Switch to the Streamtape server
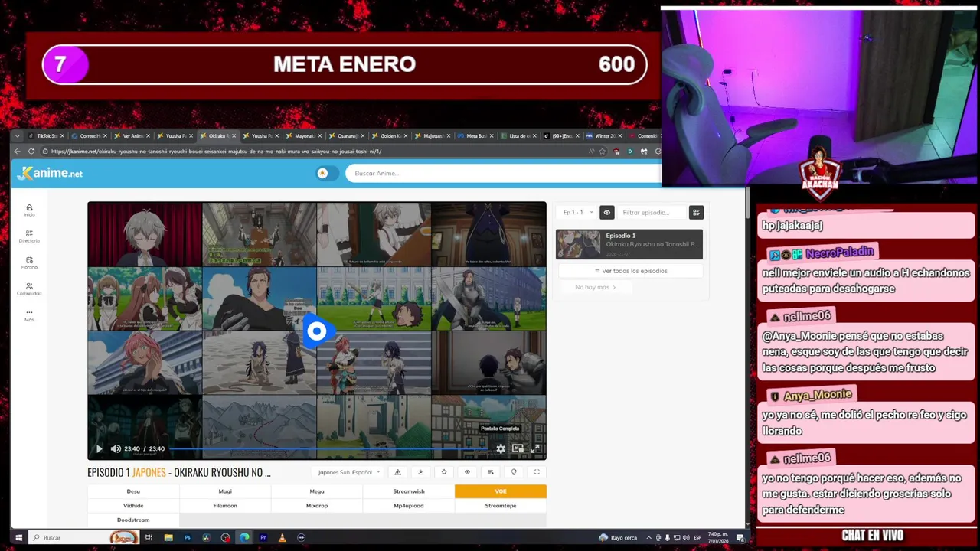 point(501,506)
